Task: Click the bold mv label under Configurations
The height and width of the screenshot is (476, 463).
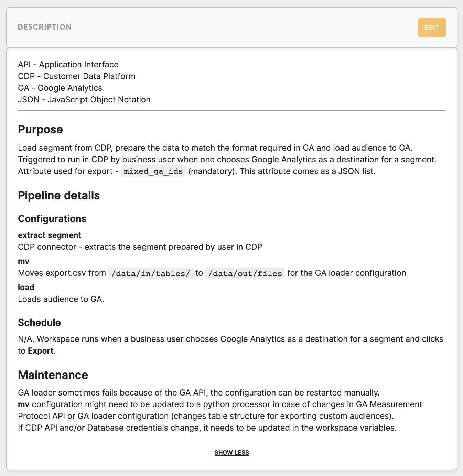Action: click(24, 262)
